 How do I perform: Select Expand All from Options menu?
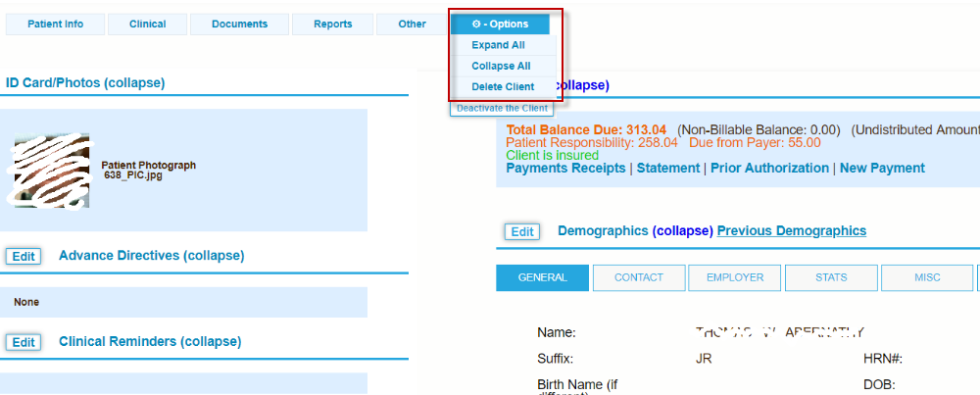tap(497, 45)
